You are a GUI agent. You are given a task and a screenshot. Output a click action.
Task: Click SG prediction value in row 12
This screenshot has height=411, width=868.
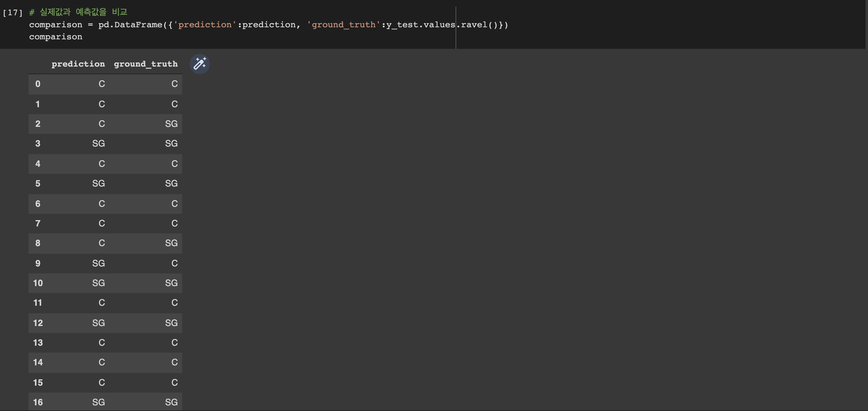pyautogui.click(x=98, y=323)
